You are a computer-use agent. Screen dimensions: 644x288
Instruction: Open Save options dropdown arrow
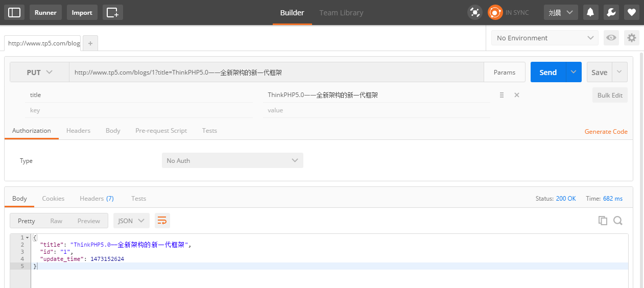coord(620,72)
